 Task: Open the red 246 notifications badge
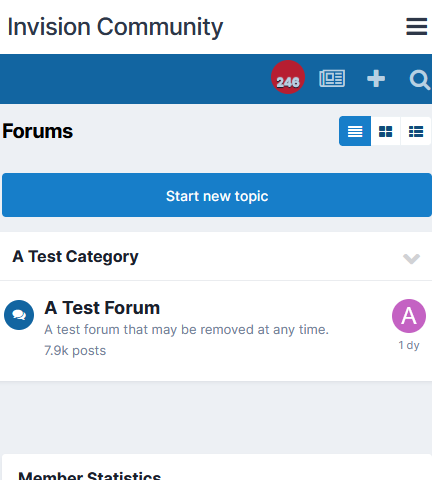(x=288, y=77)
